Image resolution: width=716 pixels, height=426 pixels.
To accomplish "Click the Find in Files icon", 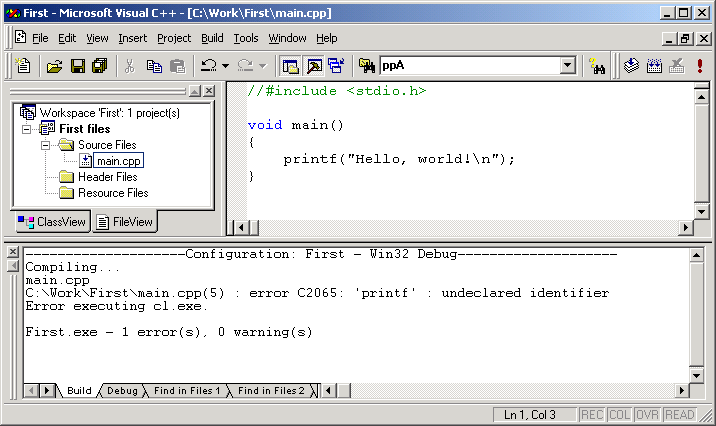I will click(x=367, y=66).
